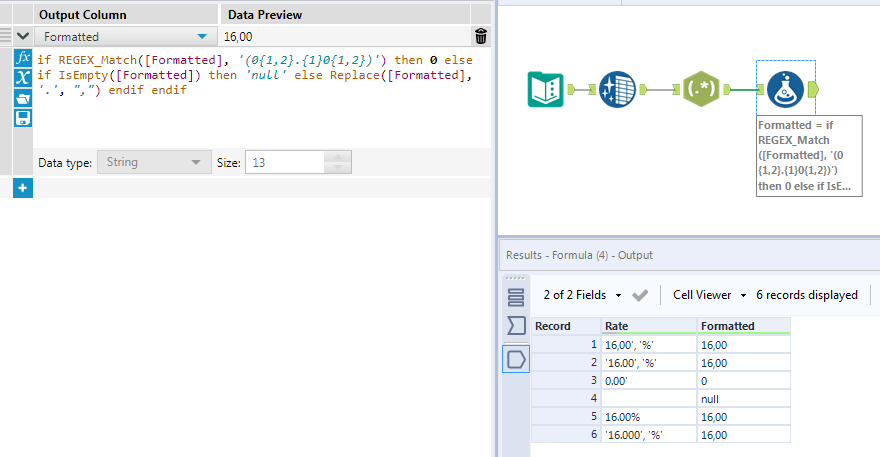This screenshot has width=880, height=457.
Task: Open saved expressions folder icon
Action: [23, 98]
